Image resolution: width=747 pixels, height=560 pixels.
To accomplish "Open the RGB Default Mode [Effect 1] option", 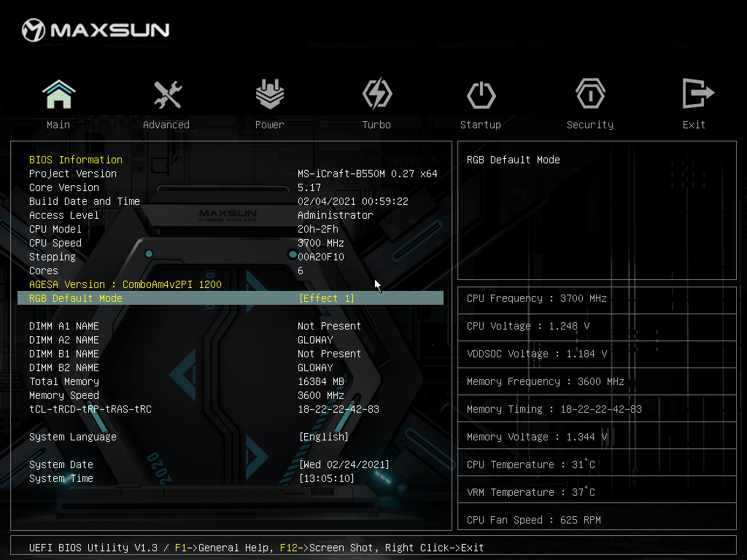I will point(326,298).
